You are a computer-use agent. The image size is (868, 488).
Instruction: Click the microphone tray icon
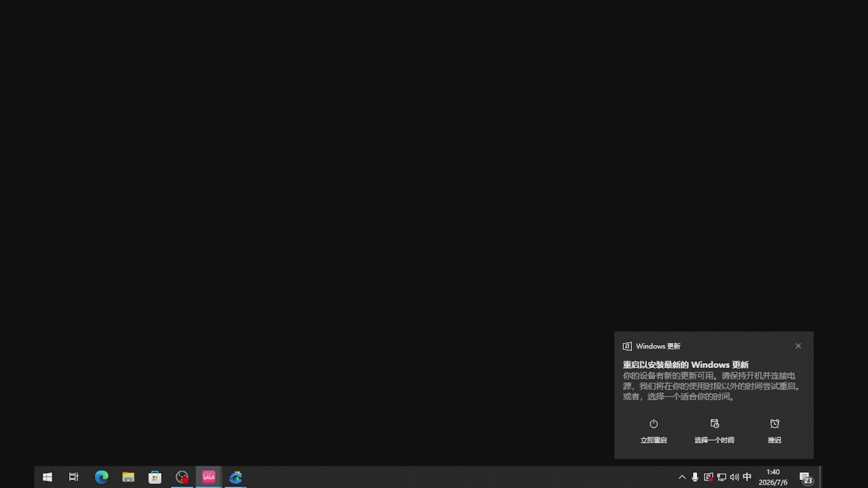coord(695,477)
